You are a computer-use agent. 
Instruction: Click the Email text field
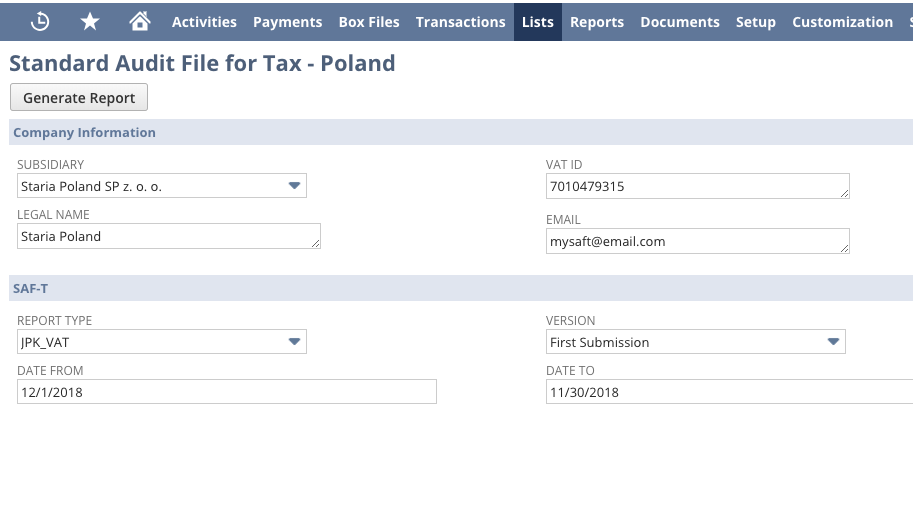tap(698, 241)
